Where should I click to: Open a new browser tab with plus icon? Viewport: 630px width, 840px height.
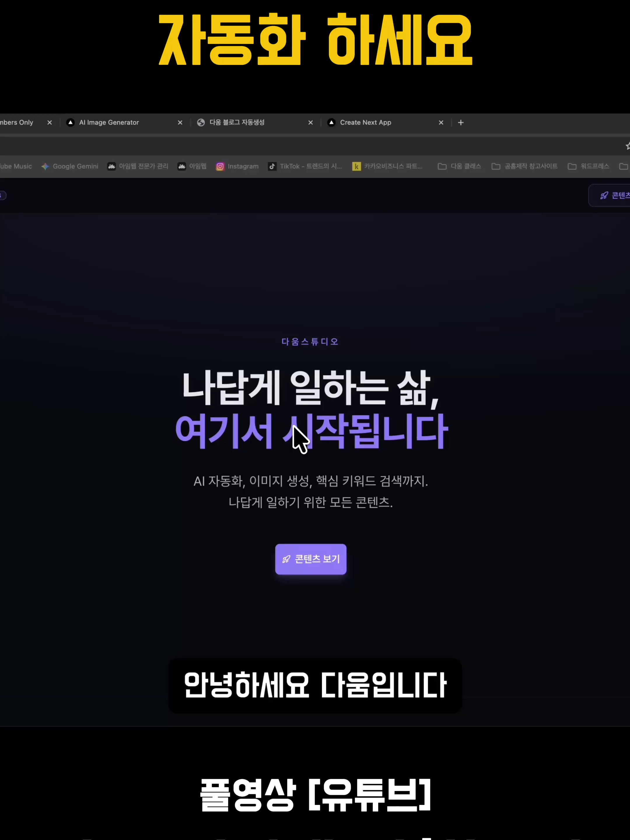[461, 123]
